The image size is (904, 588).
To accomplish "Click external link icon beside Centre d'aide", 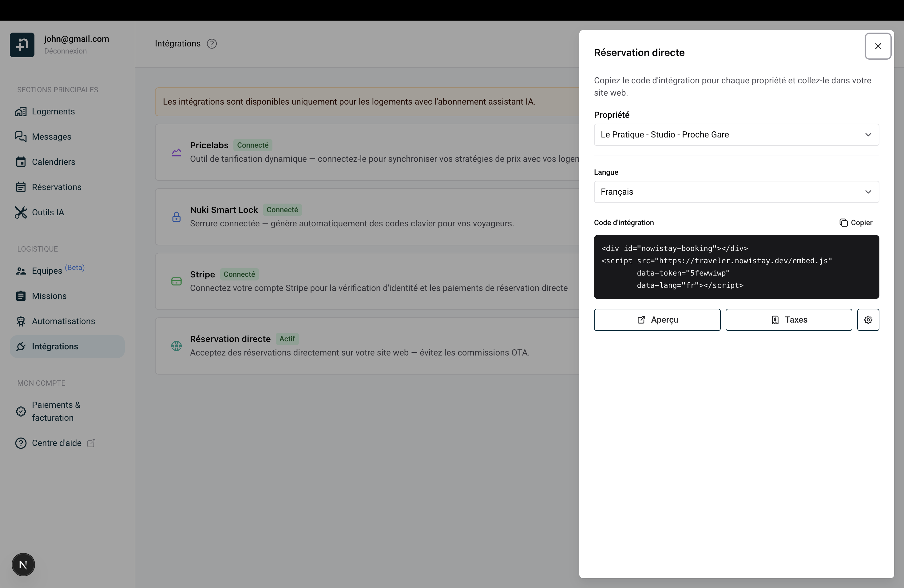I will [91, 443].
